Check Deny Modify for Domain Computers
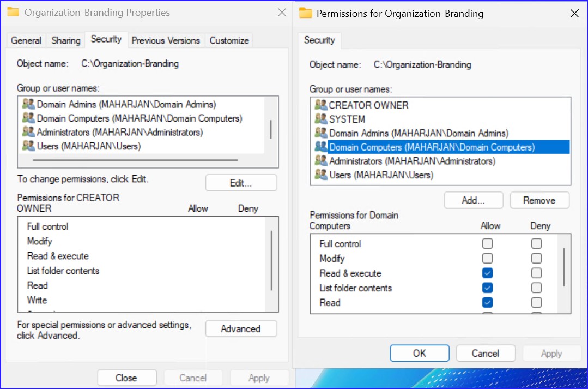Image resolution: width=588 pixels, height=389 pixels. pos(536,258)
